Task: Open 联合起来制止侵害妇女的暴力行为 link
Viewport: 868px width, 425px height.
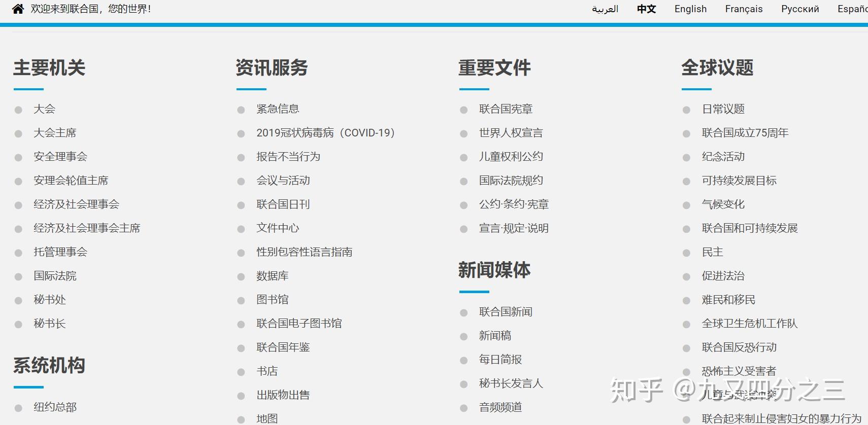Action: coord(782,418)
